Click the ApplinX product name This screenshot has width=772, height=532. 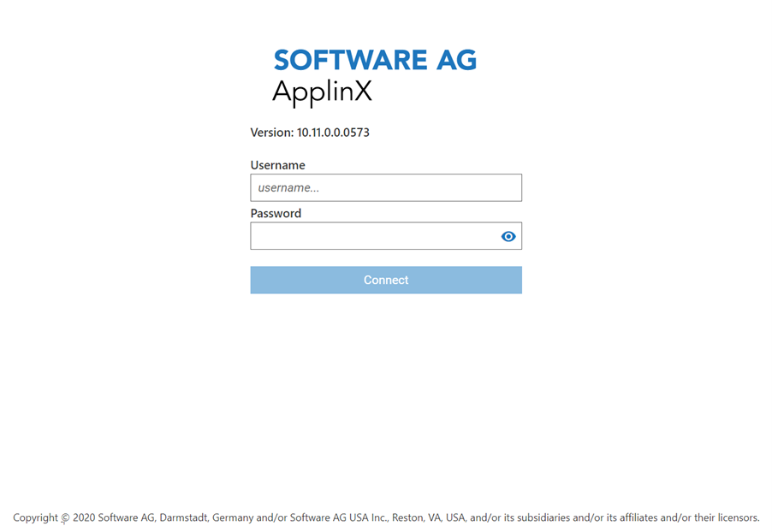[322, 92]
